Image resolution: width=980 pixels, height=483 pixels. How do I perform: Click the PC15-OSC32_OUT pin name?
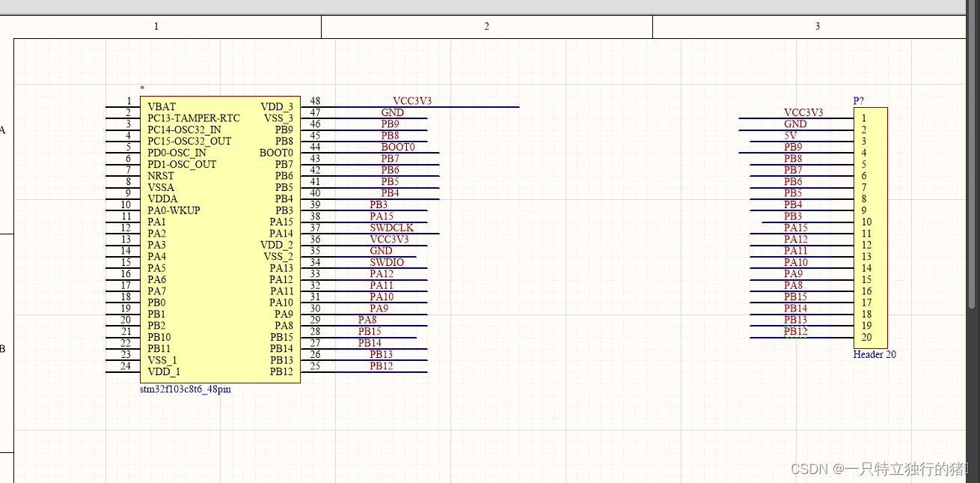pos(189,142)
